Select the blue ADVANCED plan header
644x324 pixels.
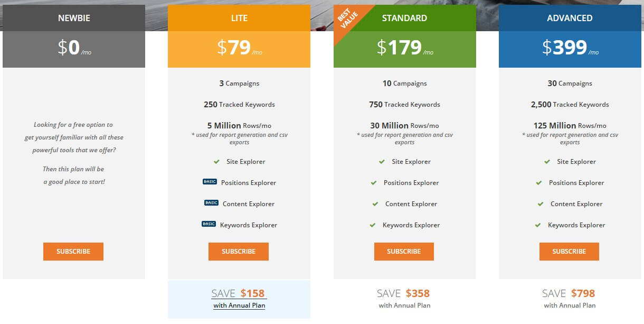point(570,18)
